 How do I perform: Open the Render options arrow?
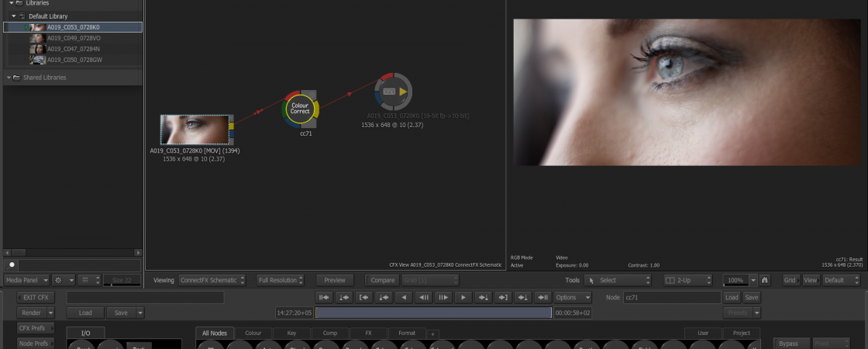click(x=51, y=313)
